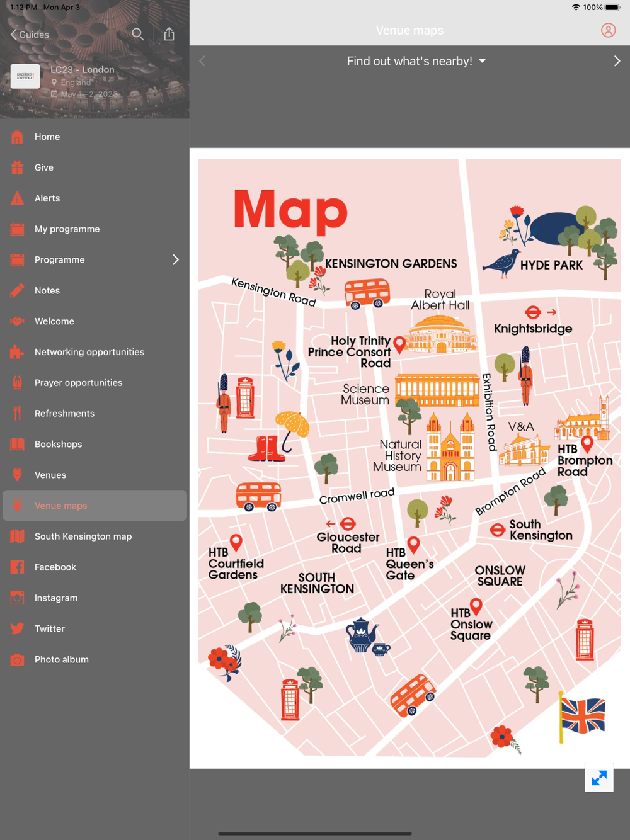Click the Photo album camera icon

click(17, 659)
